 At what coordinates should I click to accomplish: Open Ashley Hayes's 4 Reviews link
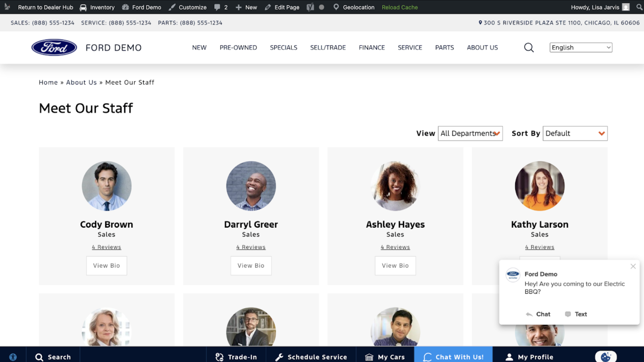(x=395, y=247)
